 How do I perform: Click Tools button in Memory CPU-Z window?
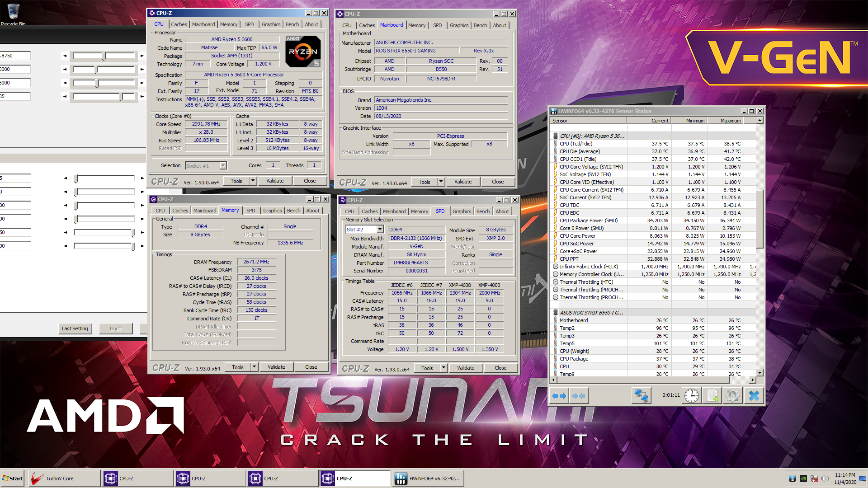238,367
